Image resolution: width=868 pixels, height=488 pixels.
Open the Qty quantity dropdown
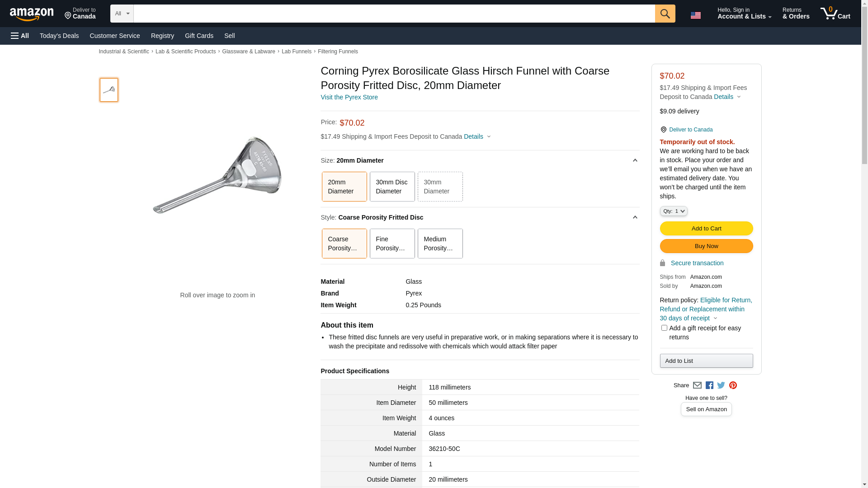674,211
